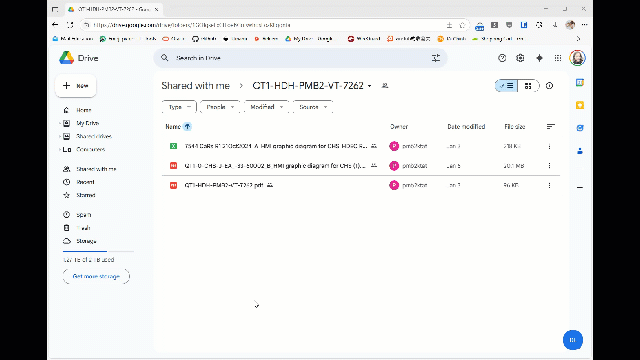640x360 pixels.
Task: Open the Modified filter dropdown
Action: 267,107
